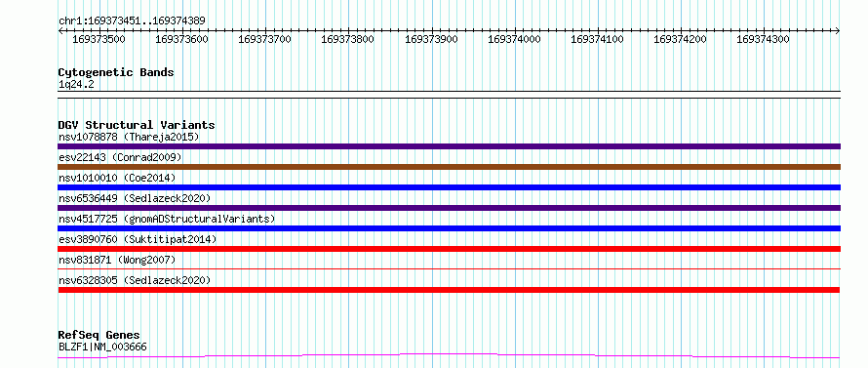Click ruler position 169373900
868x368 pixels.
[x=431, y=39]
